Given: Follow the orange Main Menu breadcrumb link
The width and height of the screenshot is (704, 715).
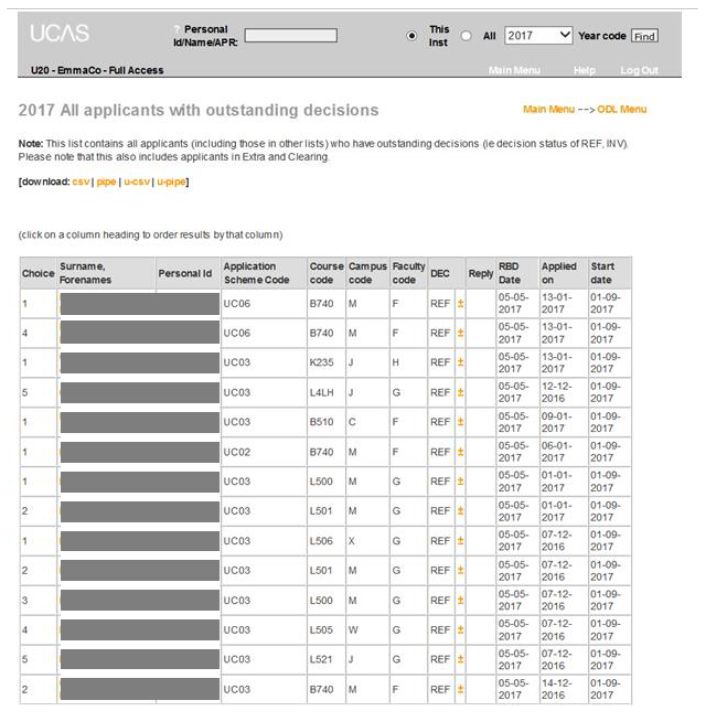Looking at the screenshot, I should click(549, 109).
